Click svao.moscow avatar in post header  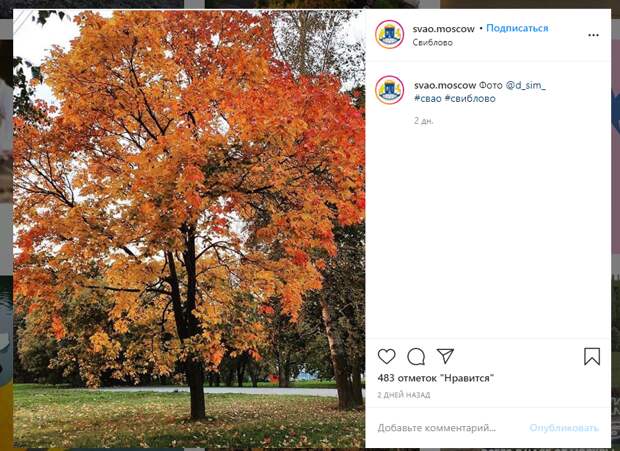(x=389, y=34)
